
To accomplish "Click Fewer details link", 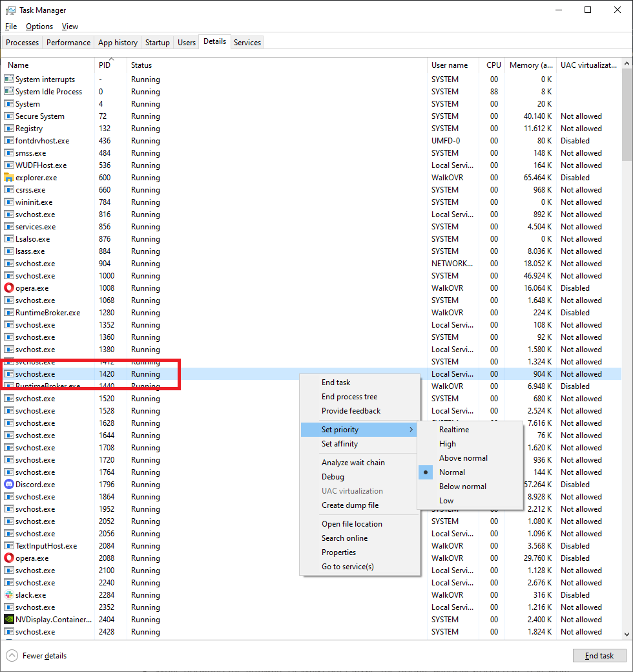I will (44, 656).
